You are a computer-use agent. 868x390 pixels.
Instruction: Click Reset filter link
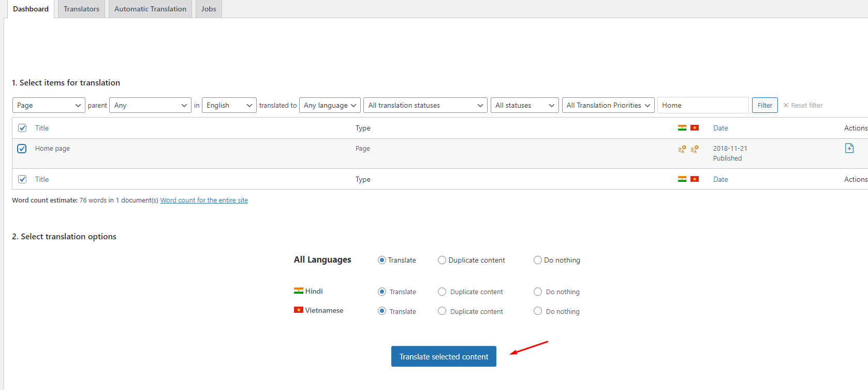(x=803, y=105)
